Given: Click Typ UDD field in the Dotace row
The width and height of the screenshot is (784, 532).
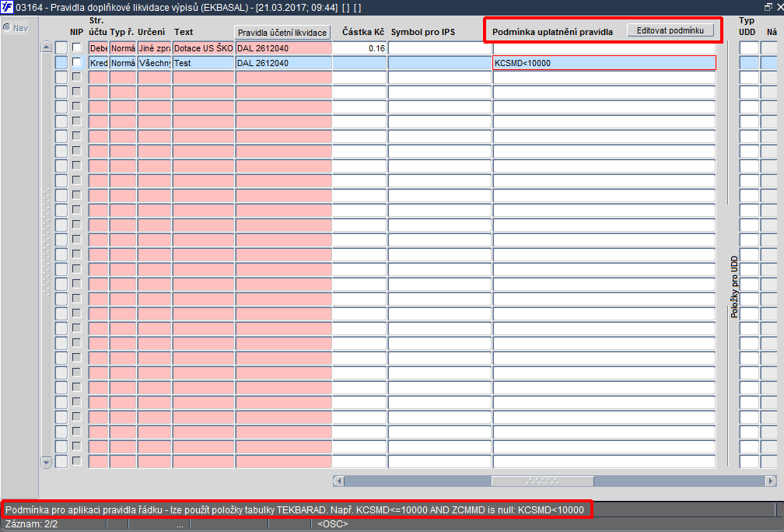Looking at the screenshot, I should click(749, 48).
